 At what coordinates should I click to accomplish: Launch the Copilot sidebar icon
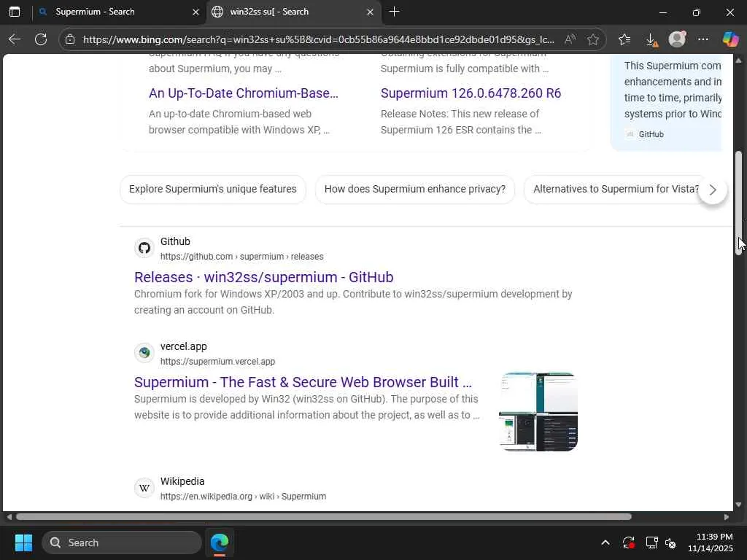[729, 39]
